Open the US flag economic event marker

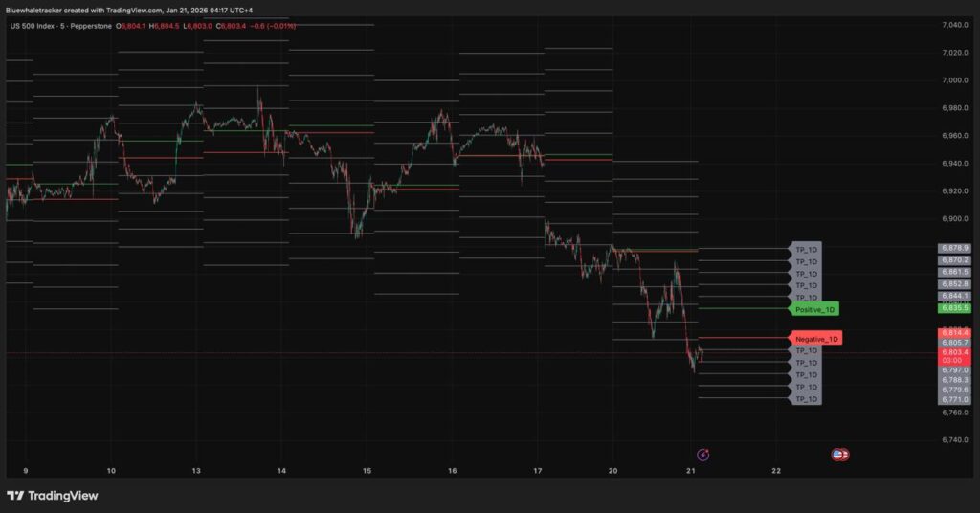tap(840, 455)
